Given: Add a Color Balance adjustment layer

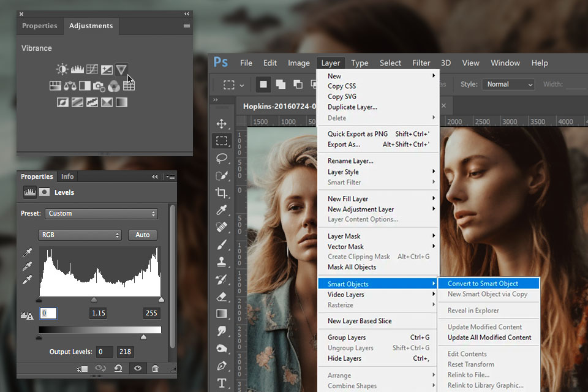Looking at the screenshot, I should coord(70,86).
